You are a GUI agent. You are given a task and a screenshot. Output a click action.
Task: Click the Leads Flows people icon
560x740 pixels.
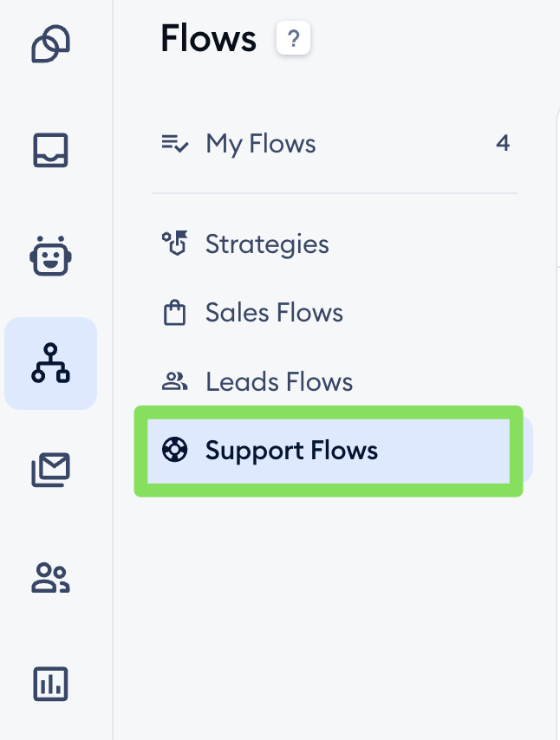pyautogui.click(x=175, y=381)
